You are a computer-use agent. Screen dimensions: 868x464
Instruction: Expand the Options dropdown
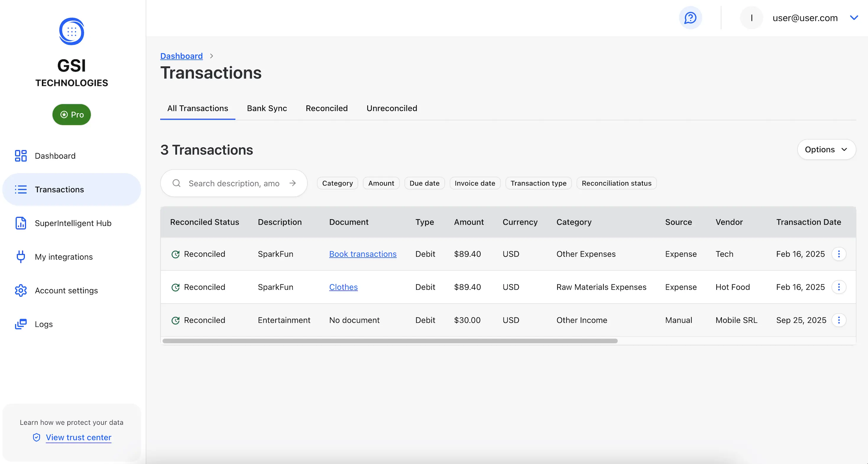[826, 149]
